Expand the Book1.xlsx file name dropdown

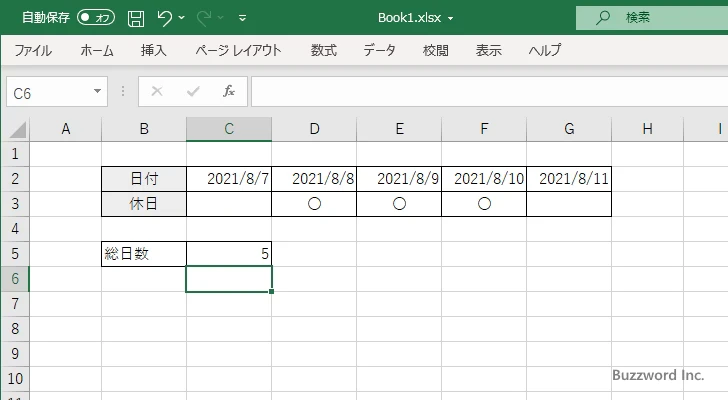[450, 19]
